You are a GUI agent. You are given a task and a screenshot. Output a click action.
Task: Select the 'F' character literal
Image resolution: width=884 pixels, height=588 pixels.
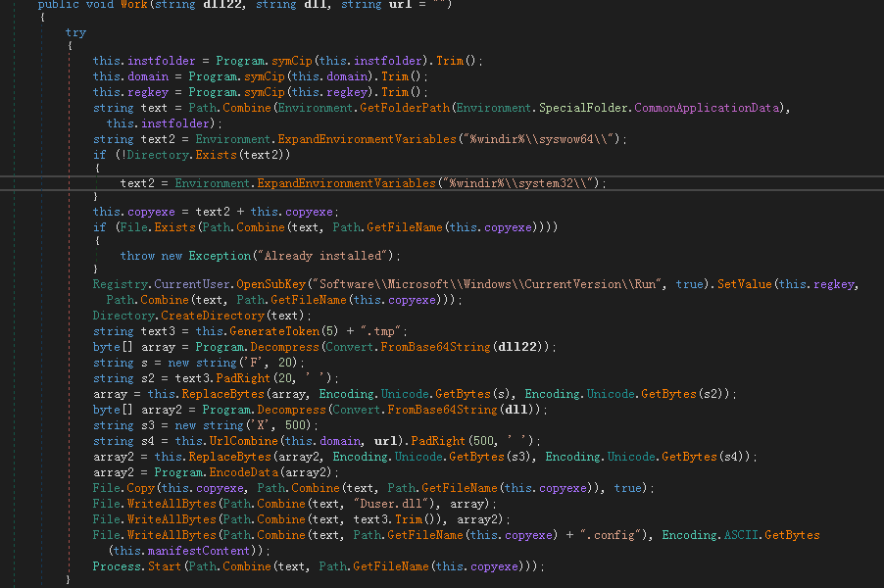tap(254, 363)
